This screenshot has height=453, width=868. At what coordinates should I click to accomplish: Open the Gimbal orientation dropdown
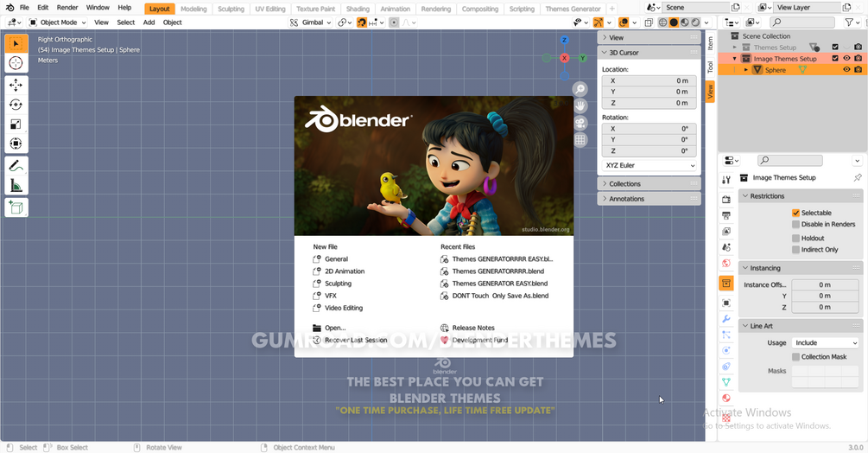[311, 22]
